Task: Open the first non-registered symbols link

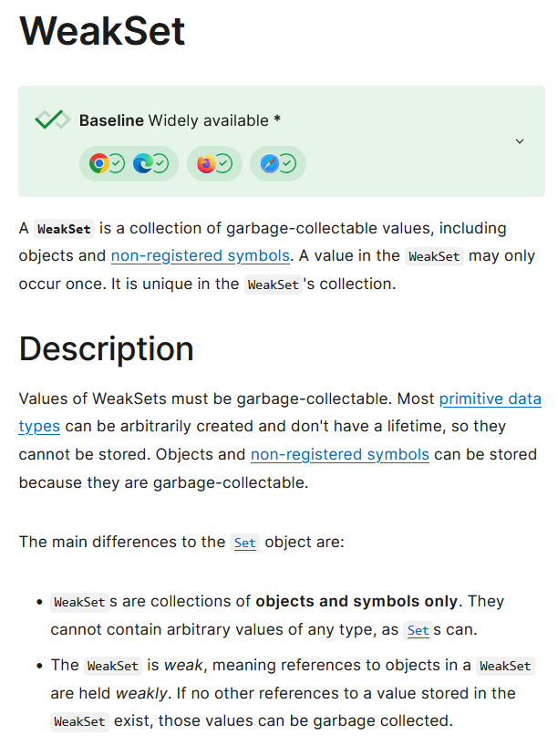Action: (201, 255)
